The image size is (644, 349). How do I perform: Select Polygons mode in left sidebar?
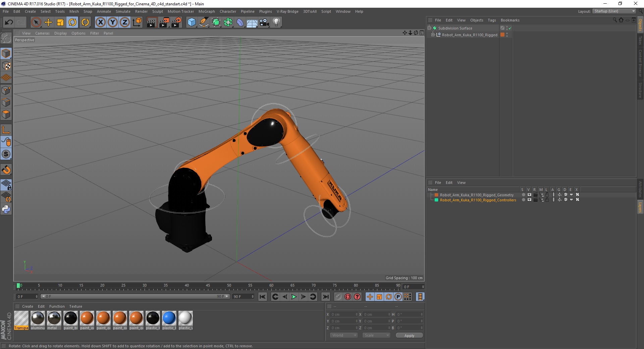[x=6, y=114]
